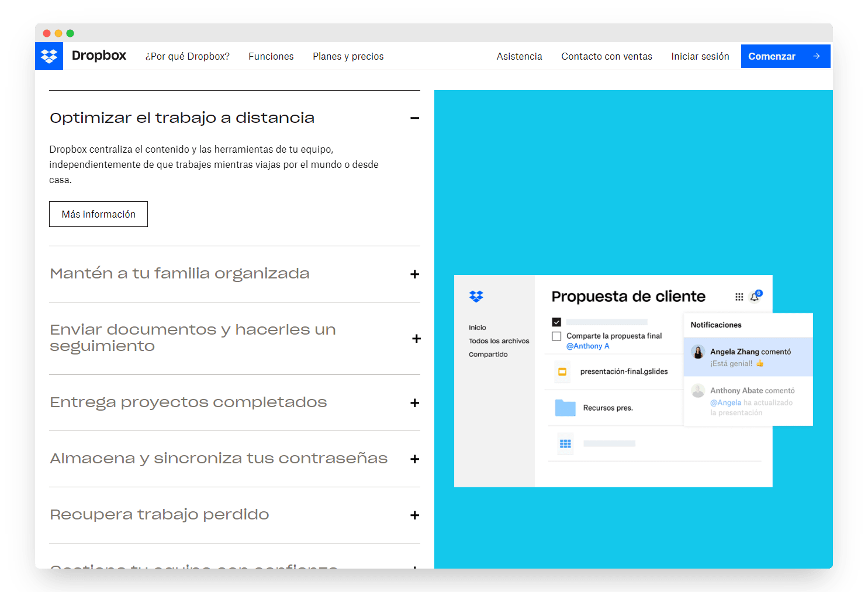The width and height of the screenshot is (868, 592).
Task: Open the ¿Por qué Dropbox? menu
Action: point(188,56)
